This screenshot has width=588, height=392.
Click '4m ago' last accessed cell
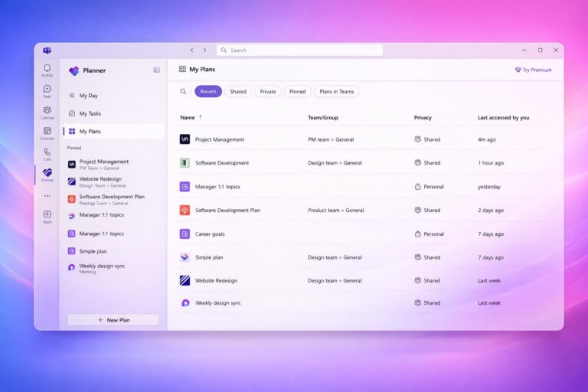(487, 139)
